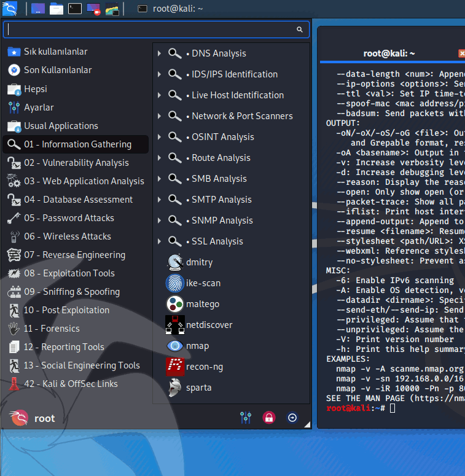Select the root@kali: ~ terminal tab
This screenshot has height=476, width=465.
pyautogui.click(x=389, y=53)
